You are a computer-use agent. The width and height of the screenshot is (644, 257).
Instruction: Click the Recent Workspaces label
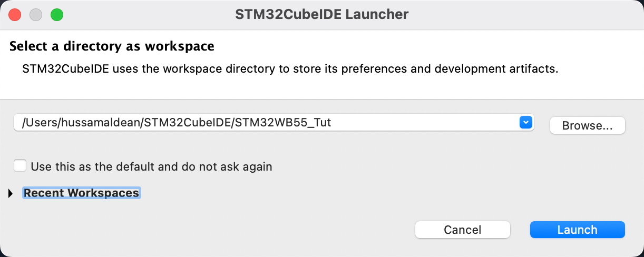pyautogui.click(x=81, y=193)
